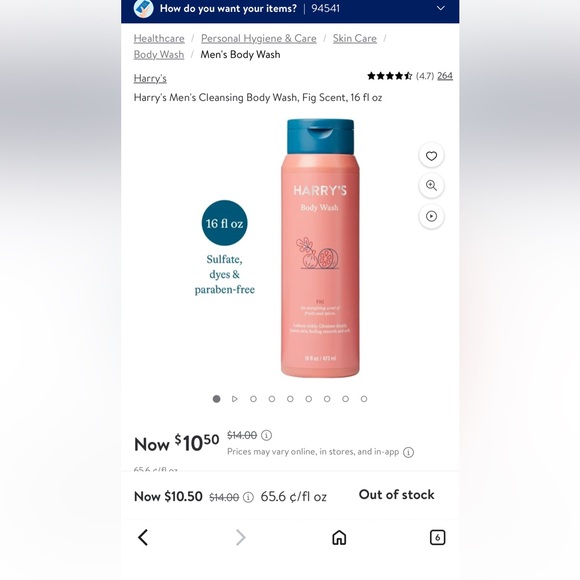
Task: Click info icon after prices may vary
Action: (408, 452)
